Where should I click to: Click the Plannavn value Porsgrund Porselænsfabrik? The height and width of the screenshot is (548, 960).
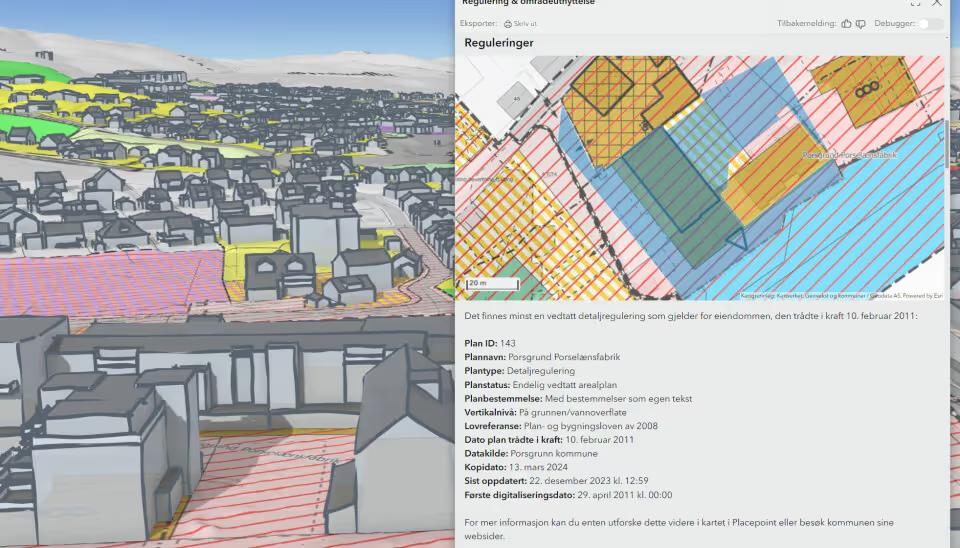click(x=564, y=357)
